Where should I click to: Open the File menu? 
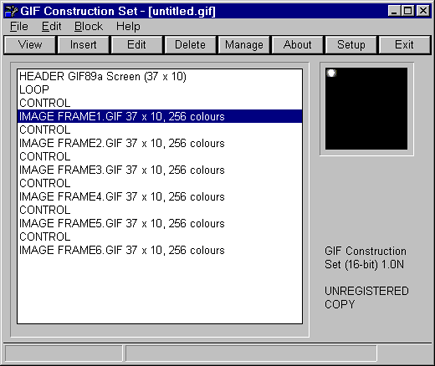(x=19, y=27)
